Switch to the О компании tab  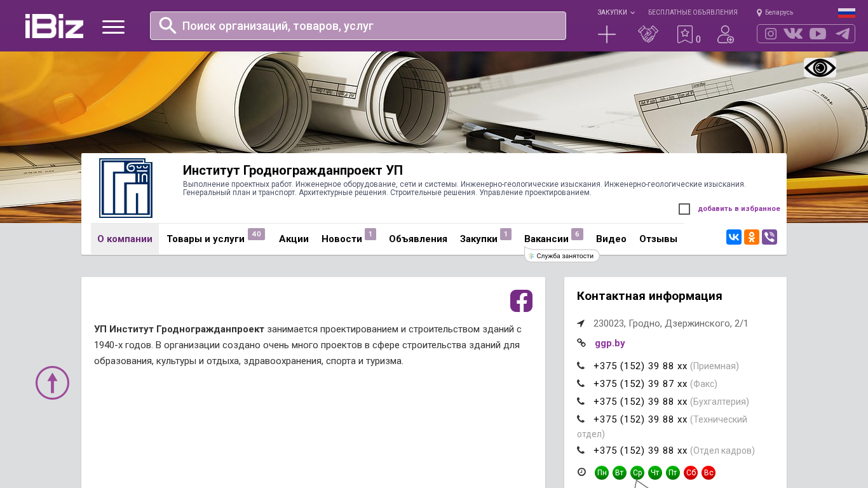pyautogui.click(x=125, y=239)
